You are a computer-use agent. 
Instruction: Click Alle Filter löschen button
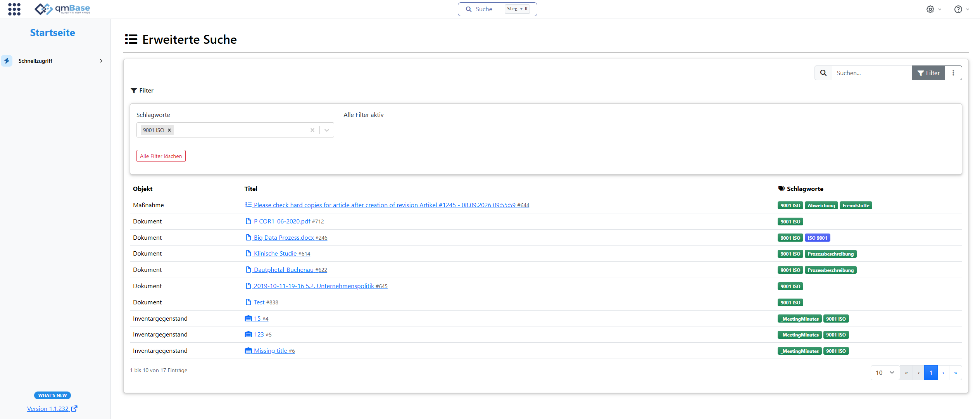tap(161, 156)
